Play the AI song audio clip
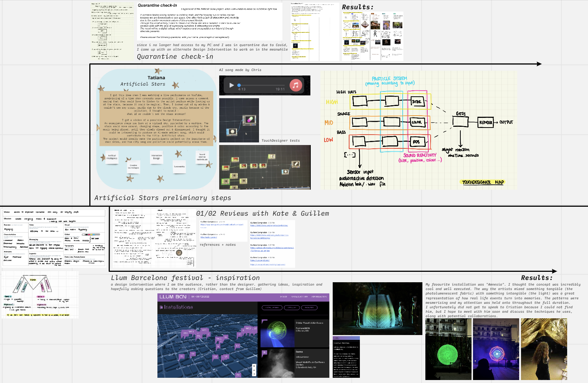This screenshot has height=383, width=588. pyautogui.click(x=231, y=85)
